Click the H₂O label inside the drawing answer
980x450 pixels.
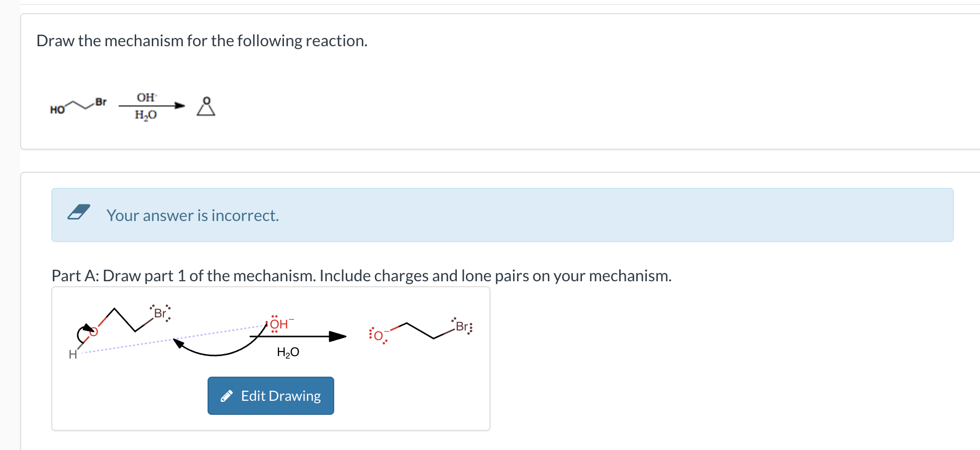pos(287,352)
